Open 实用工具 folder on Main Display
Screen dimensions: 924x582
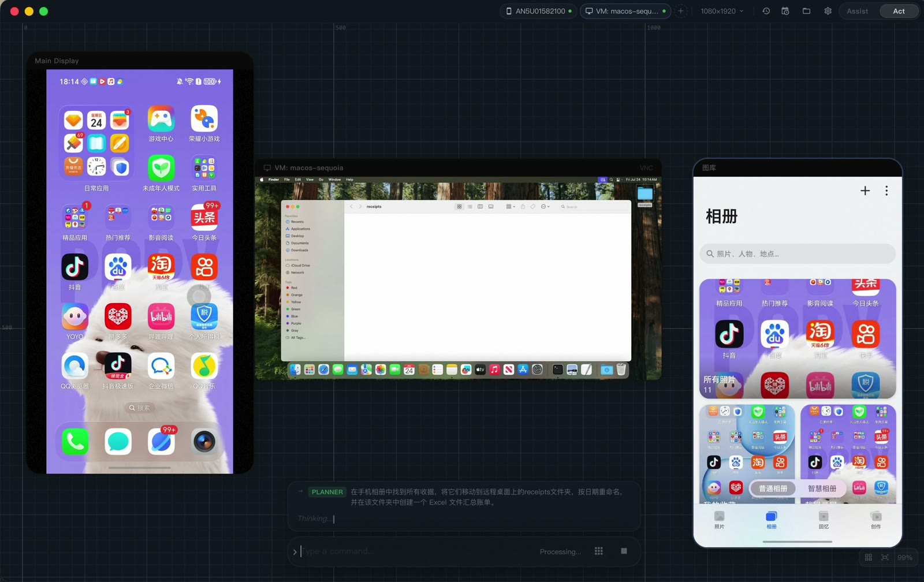click(204, 169)
